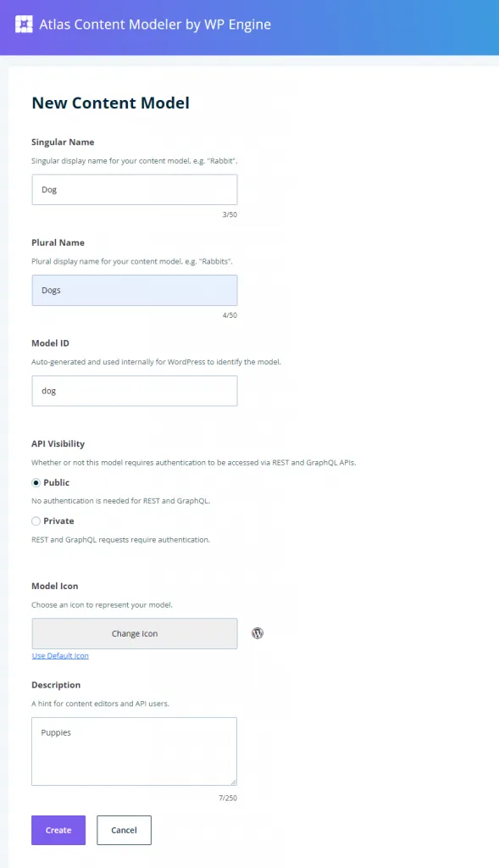Open the Change Icon picker
Image resolution: width=499 pixels, height=868 pixels.
134,632
